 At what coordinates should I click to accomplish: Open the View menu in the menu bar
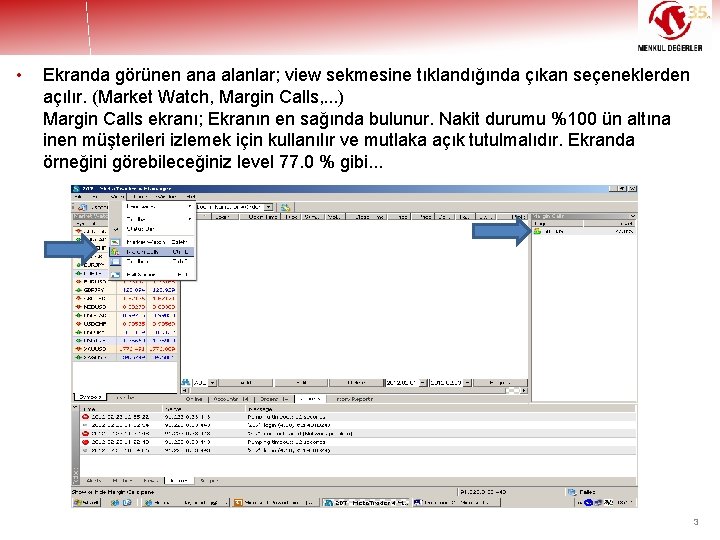[x=117, y=197]
